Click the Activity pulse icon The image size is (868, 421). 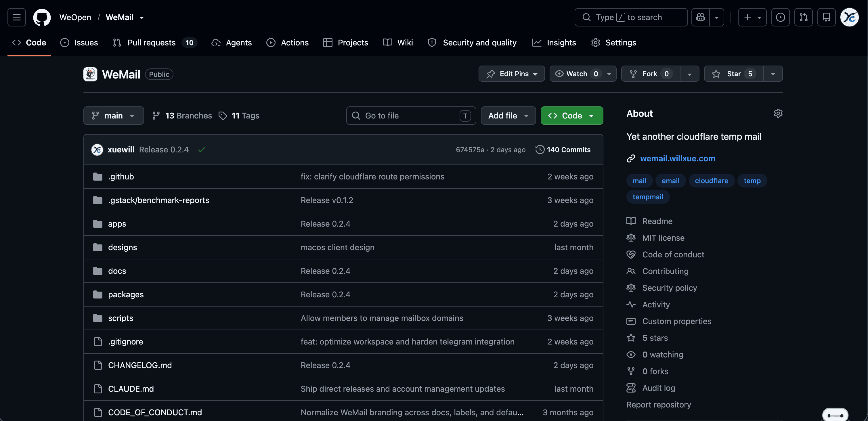(631, 305)
